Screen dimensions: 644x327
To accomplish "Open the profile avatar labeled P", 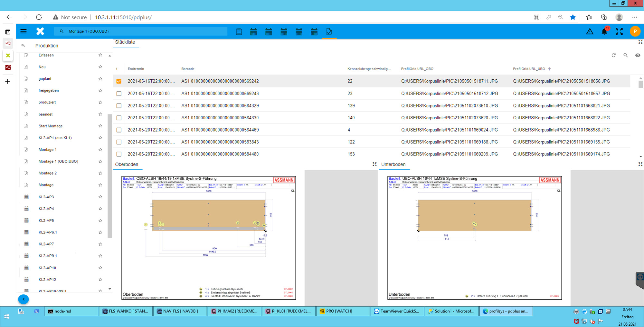I will tap(634, 31).
